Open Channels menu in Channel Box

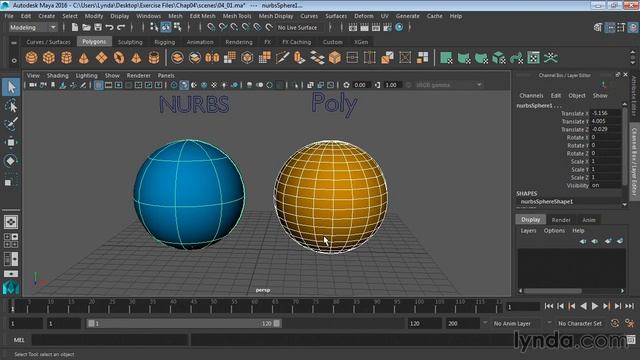click(531, 95)
